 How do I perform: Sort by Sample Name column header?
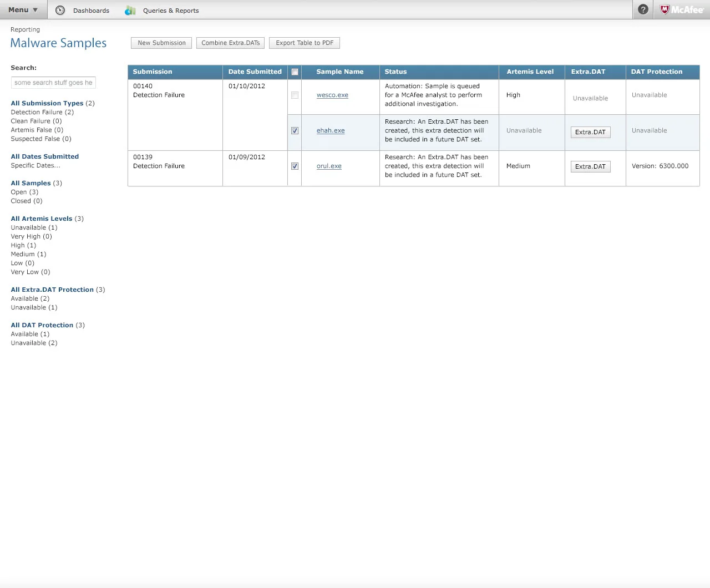pos(340,72)
